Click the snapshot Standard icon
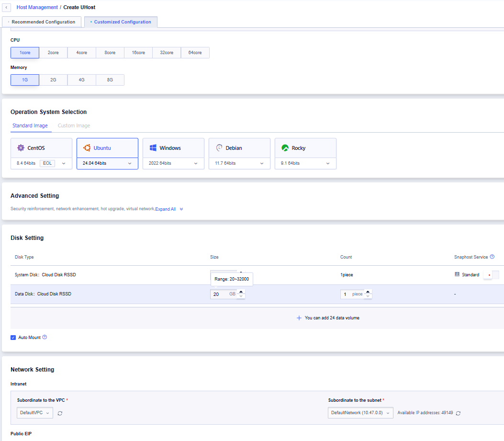Viewport: 504px width, 441px height. 457,274
